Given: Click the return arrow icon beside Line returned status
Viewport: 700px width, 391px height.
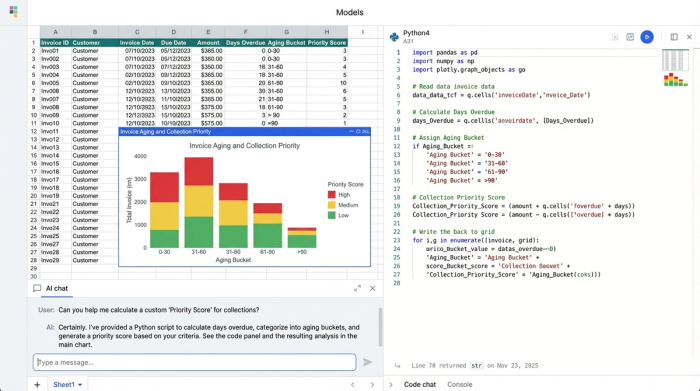Looking at the screenshot, I should (397, 366).
